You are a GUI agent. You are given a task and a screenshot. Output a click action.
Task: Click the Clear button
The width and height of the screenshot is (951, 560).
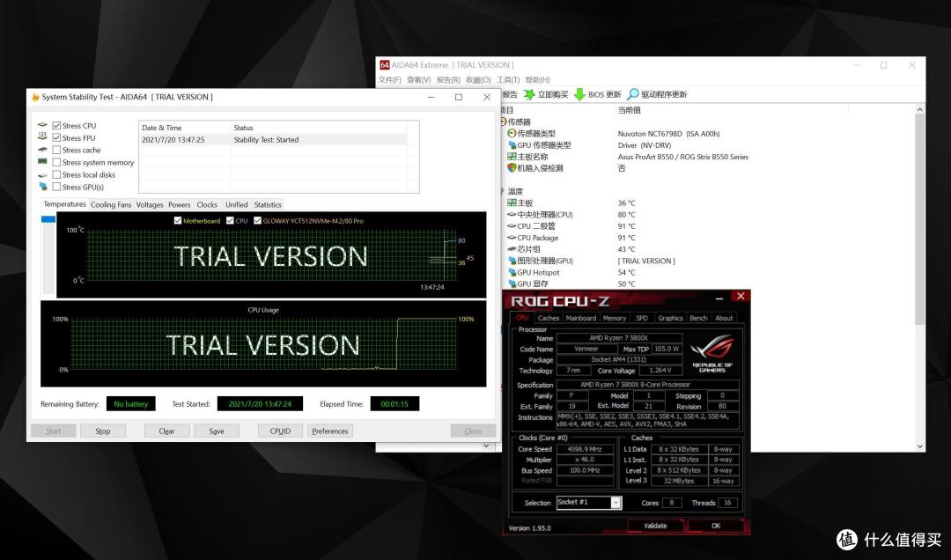166,431
